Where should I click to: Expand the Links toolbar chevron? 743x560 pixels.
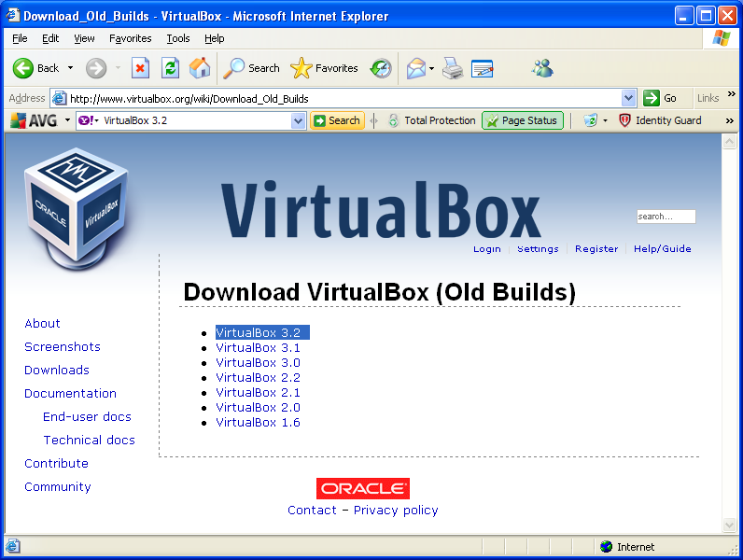[731, 94]
